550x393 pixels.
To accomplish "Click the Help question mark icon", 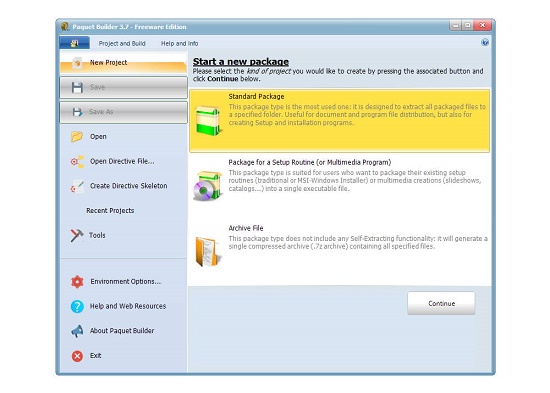I will click(x=77, y=306).
